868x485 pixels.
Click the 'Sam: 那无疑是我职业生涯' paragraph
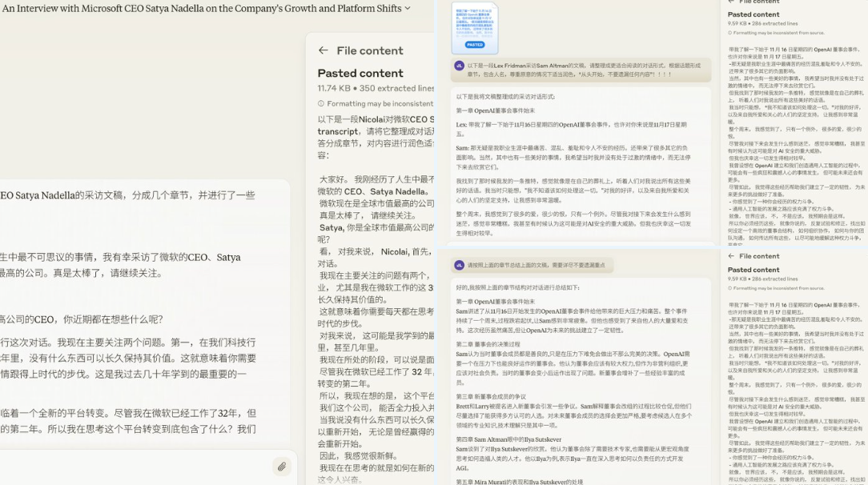(x=573, y=157)
